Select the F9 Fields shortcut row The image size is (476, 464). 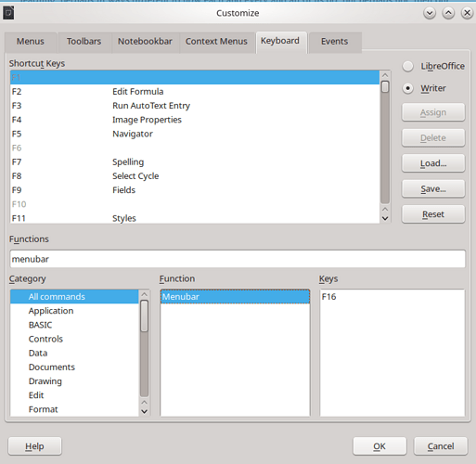[x=195, y=190]
